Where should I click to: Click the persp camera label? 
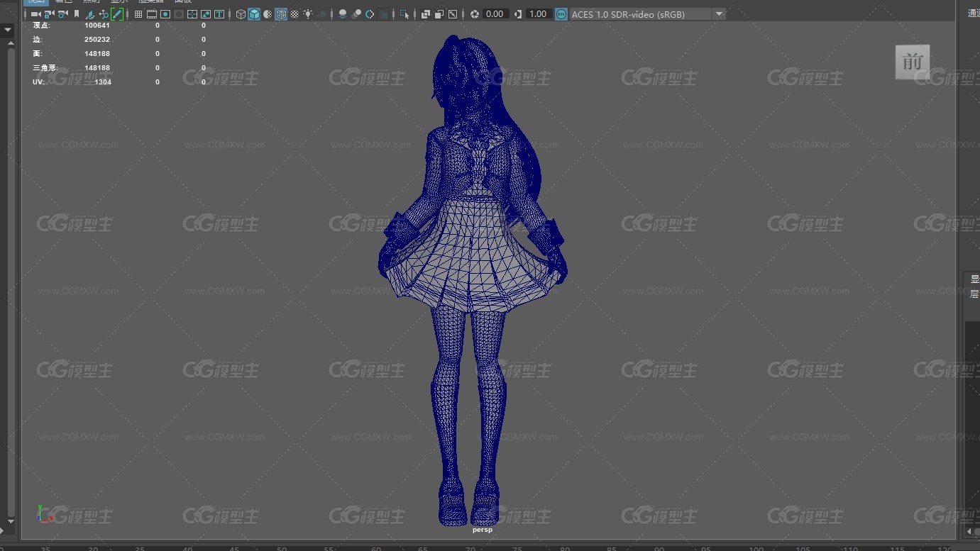click(482, 530)
